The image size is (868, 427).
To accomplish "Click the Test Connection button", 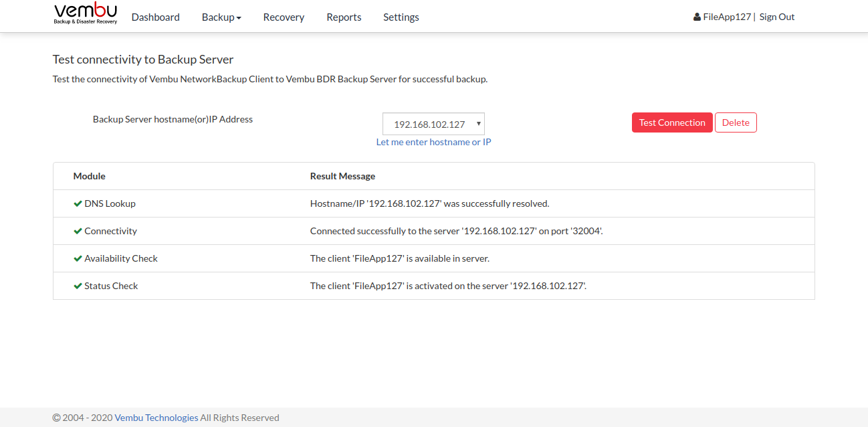I will click(x=672, y=122).
